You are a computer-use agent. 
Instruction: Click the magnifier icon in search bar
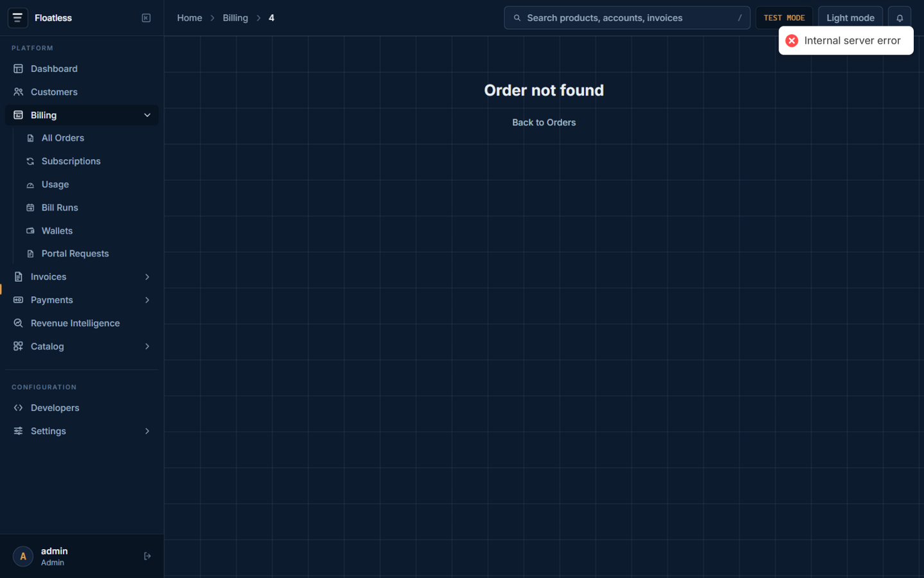tap(517, 18)
